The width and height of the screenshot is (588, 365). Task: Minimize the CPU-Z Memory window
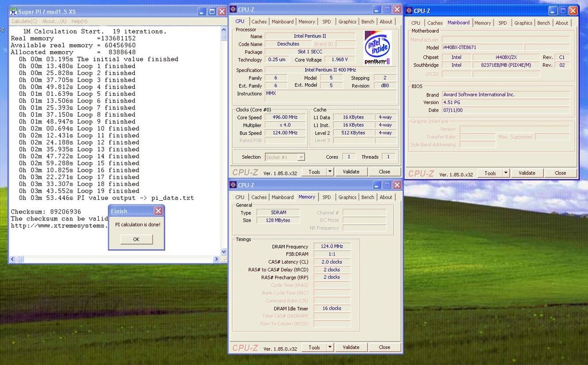point(377,185)
